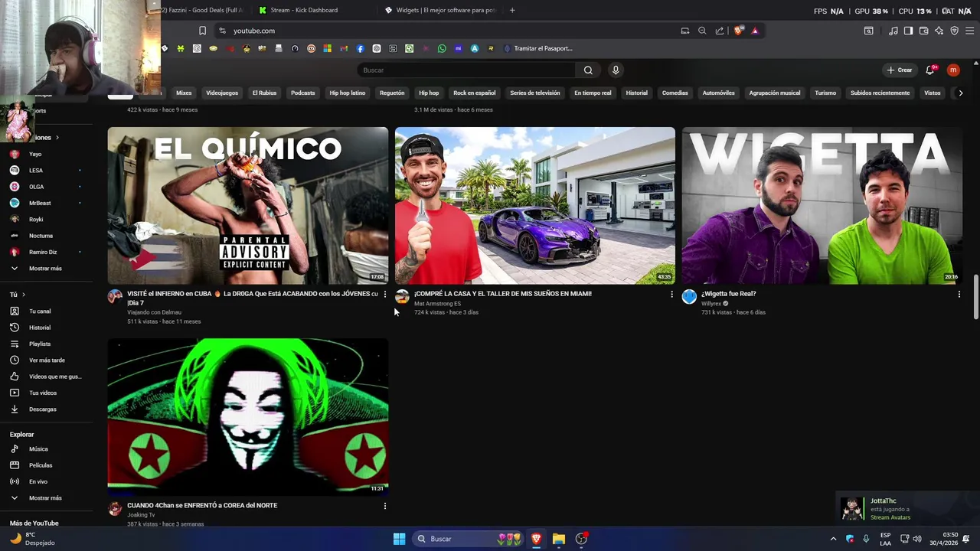Click the bookmark icon beside address bar
The width and height of the screenshot is (980, 551).
tap(202, 31)
